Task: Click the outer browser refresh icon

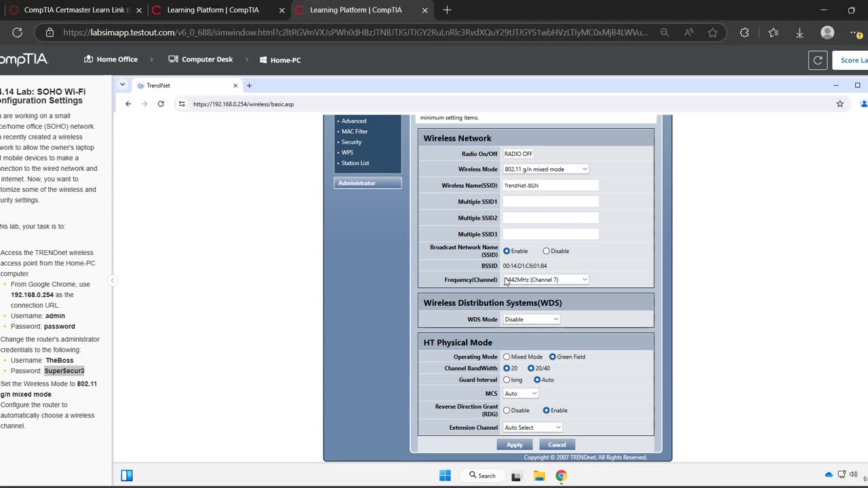Action: (x=18, y=33)
